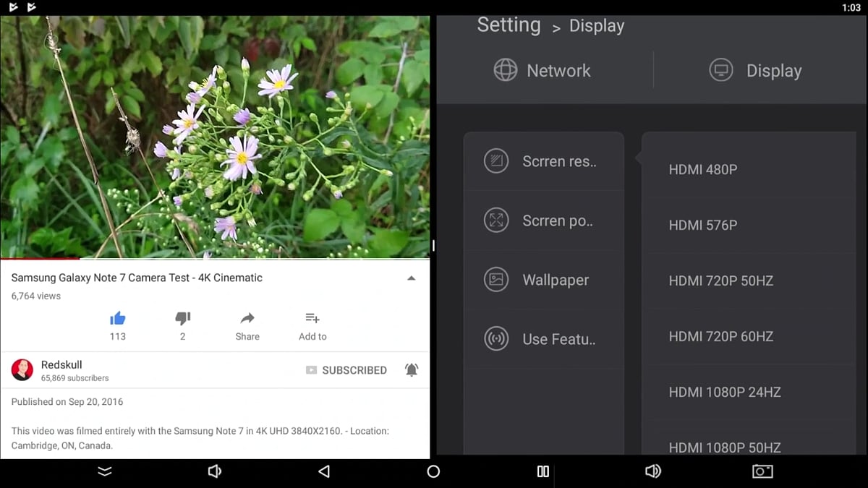
Task: Click the Wallpaper picture icon
Action: pyautogui.click(x=496, y=280)
